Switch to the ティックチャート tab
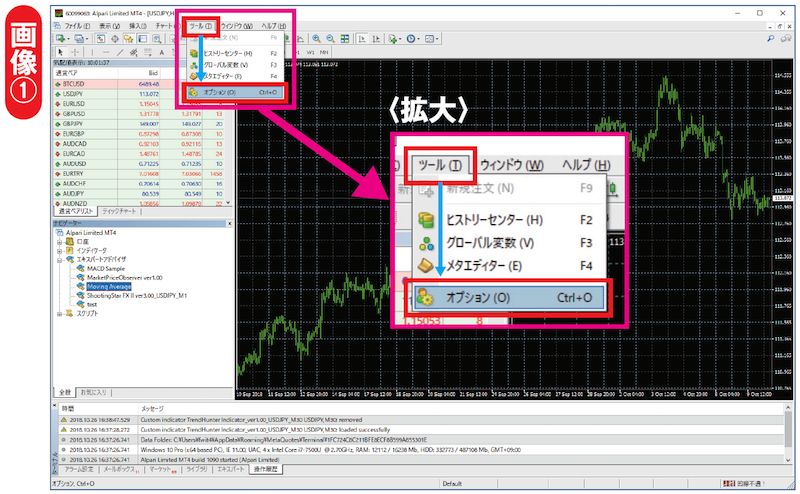The image size is (800, 494). tap(119, 211)
